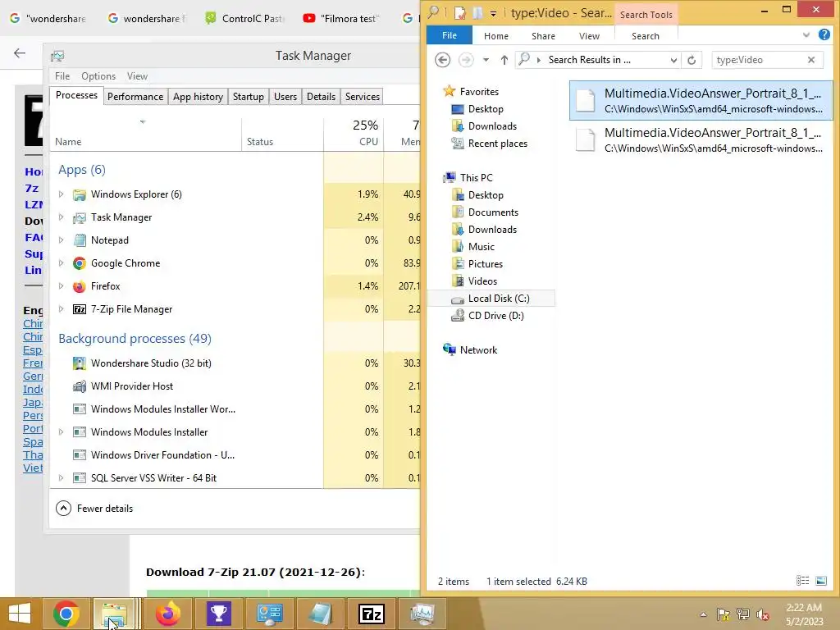Launch Firefox from the taskbar
This screenshot has width=840, height=630.
tap(168, 614)
